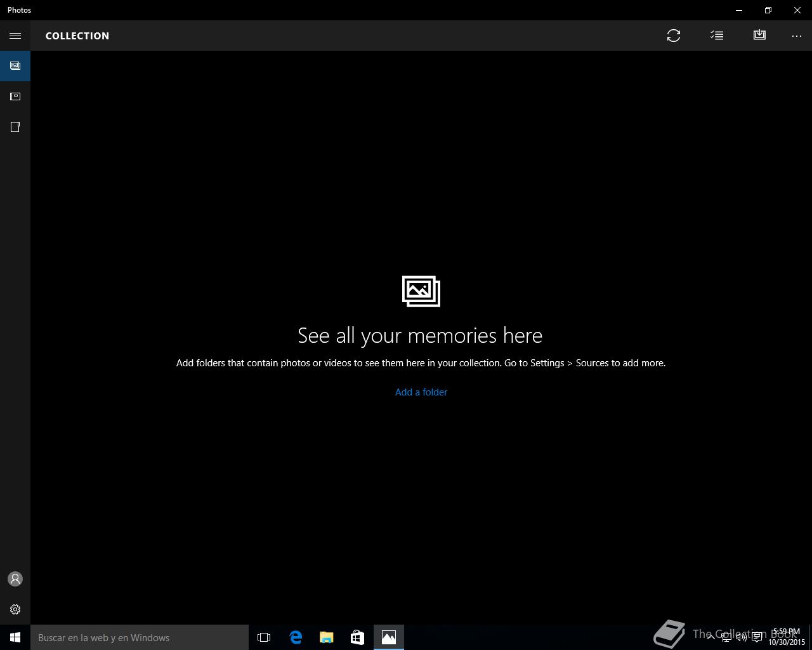812x650 pixels.
Task: Enable select mode checklist icon
Action: coord(717,36)
